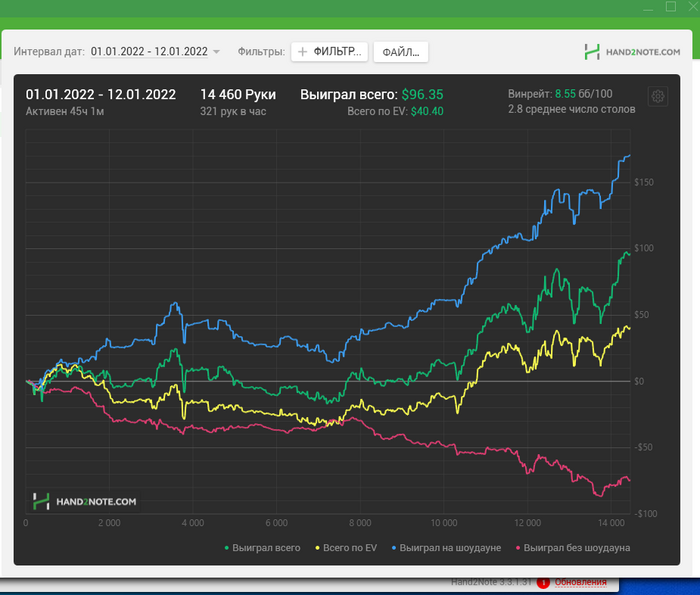Open the Обновления updates link
The height and width of the screenshot is (595, 700).
tap(580, 582)
